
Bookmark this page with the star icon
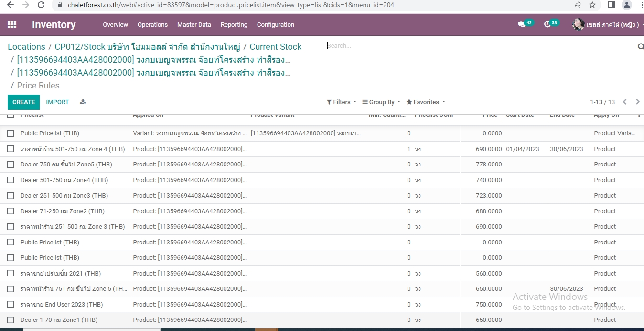click(x=592, y=5)
